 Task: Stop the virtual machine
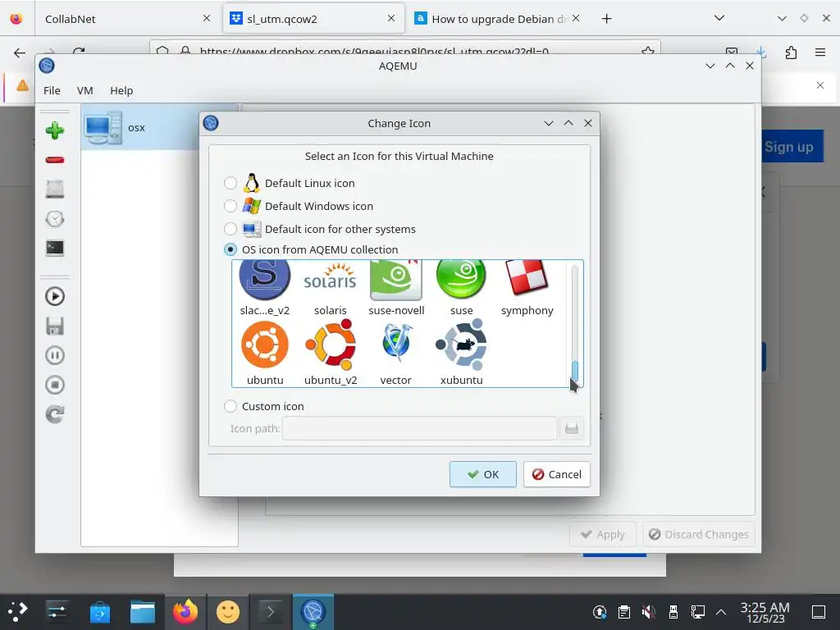(x=55, y=385)
